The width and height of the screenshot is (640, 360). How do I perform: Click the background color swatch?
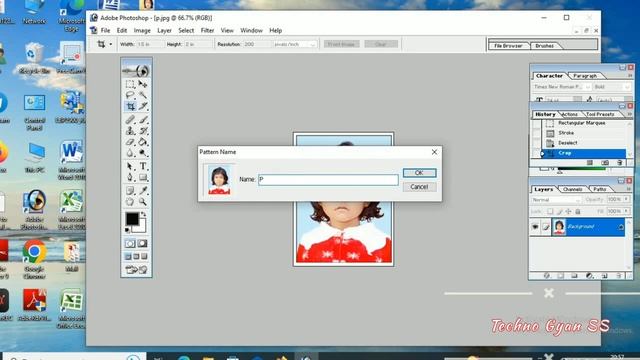click(x=141, y=228)
